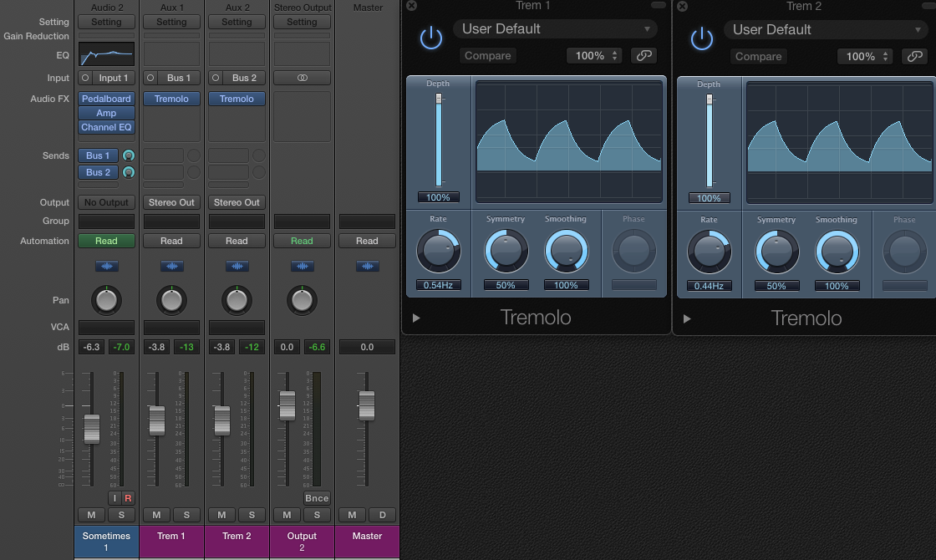Toggle record enable R on Sometimes channel
This screenshot has height=560, width=936.
pos(128,498)
